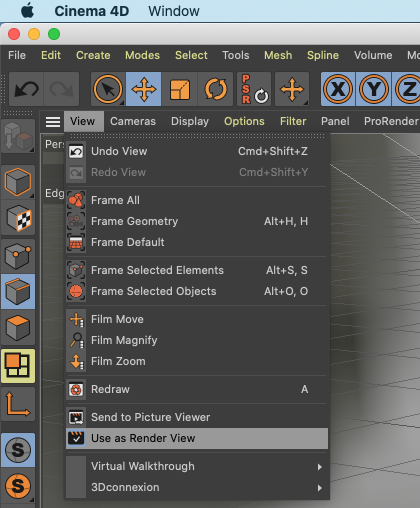
Task: Open the viewport hamburger menu
Action: click(x=53, y=122)
